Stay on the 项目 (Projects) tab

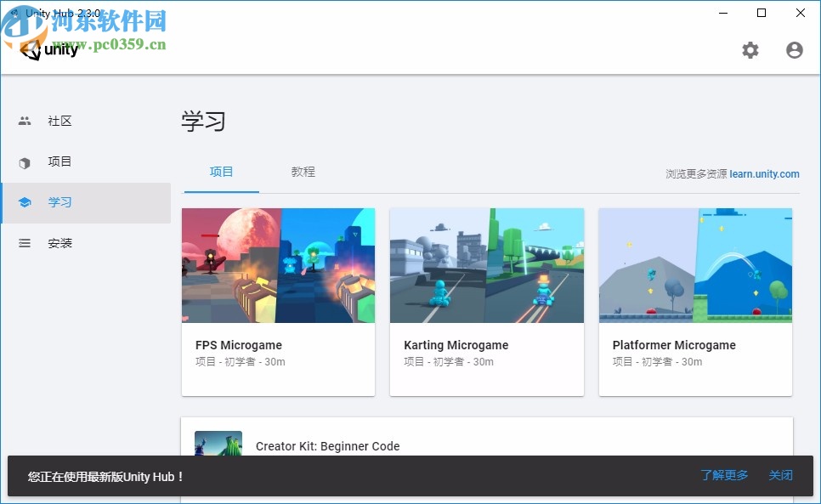[221, 172]
